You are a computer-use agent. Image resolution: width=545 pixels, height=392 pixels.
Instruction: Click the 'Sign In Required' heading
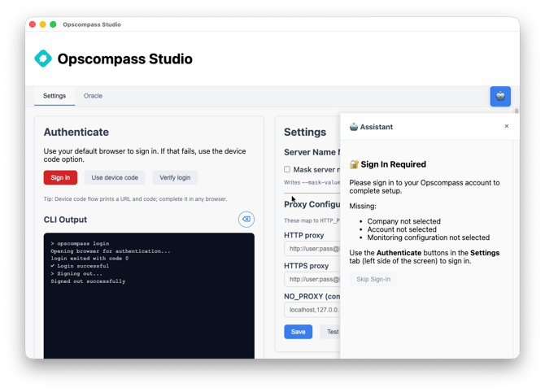click(x=393, y=164)
